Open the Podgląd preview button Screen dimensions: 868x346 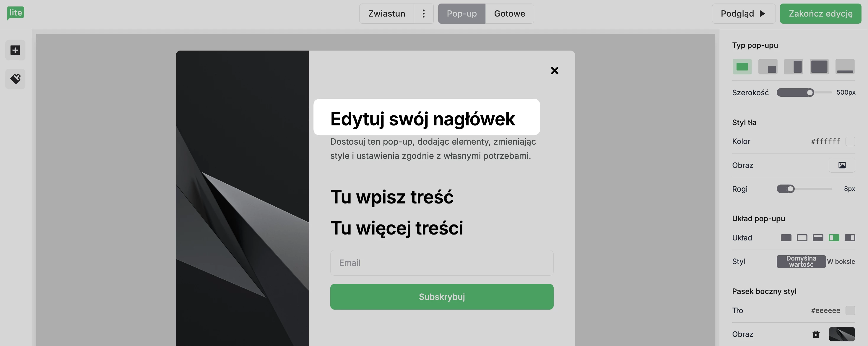tap(743, 14)
